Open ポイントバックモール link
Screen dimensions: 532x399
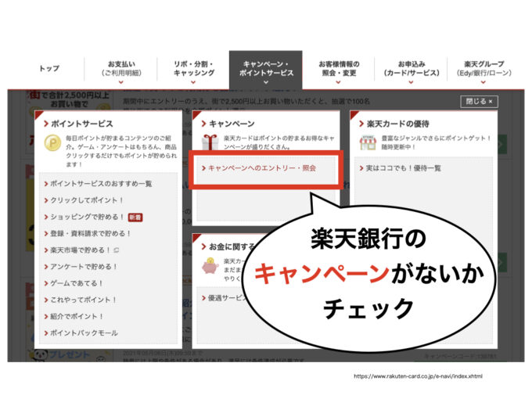pos(84,333)
